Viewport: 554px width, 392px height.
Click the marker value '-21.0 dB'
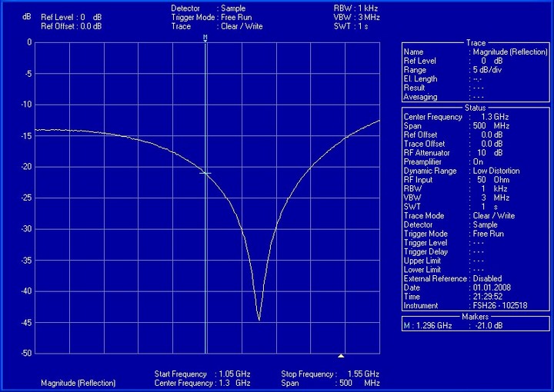click(489, 325)
